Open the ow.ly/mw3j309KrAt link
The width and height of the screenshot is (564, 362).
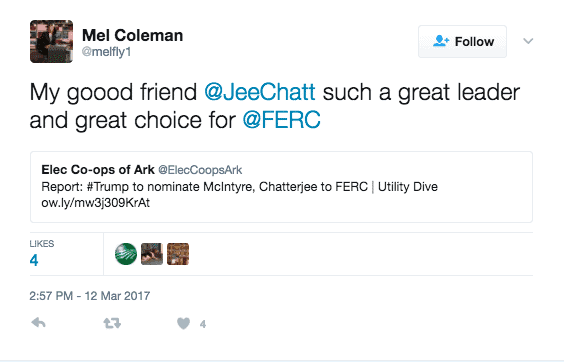(x=95, y=203)
